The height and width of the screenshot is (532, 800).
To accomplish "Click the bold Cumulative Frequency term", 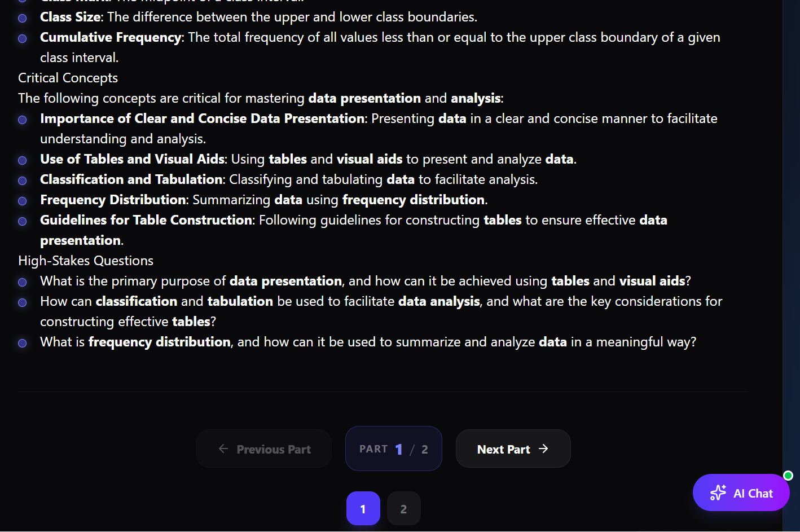I will (111, 37).
